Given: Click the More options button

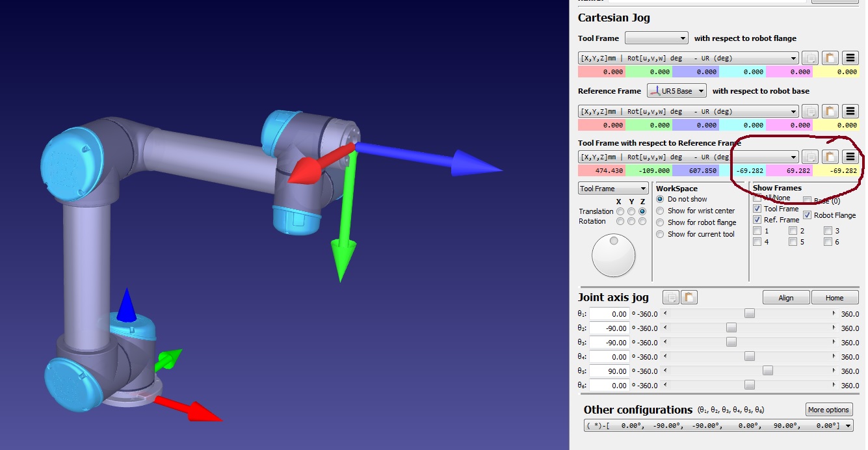Looking at the screenshot, I should point(828,410).
